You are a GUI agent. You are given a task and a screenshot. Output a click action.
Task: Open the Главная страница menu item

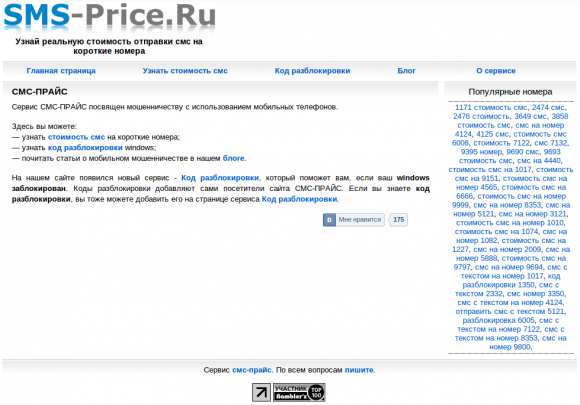61,71
